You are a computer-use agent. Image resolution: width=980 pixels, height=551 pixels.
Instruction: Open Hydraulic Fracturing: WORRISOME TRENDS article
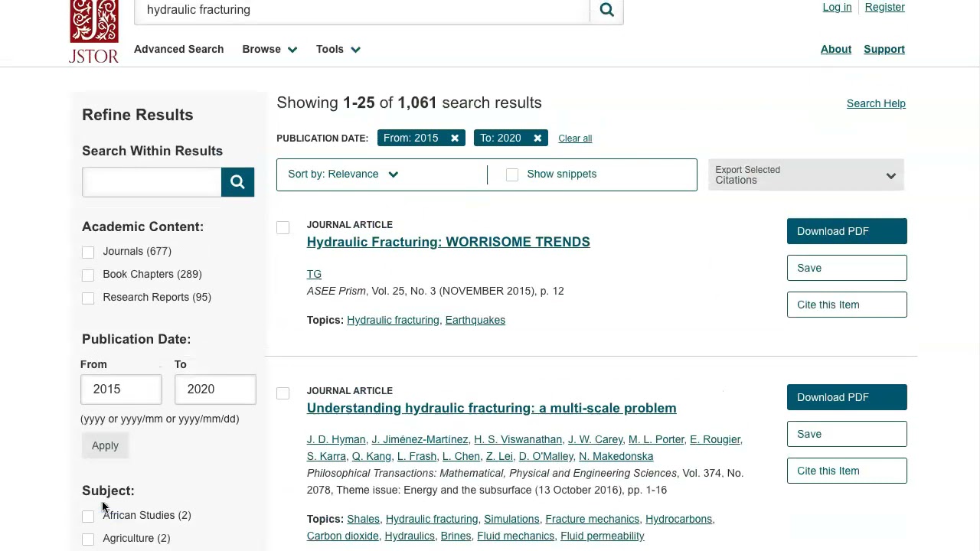tap(448, 242)
